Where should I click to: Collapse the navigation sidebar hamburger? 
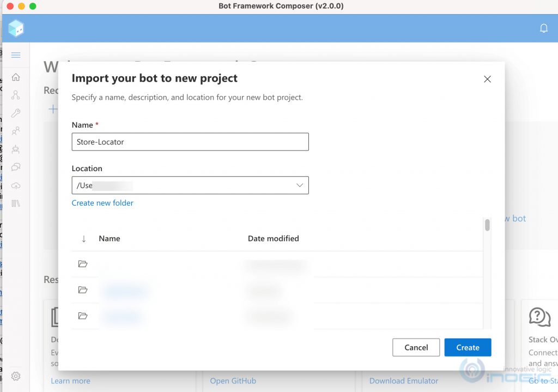[x=15, y=55]
